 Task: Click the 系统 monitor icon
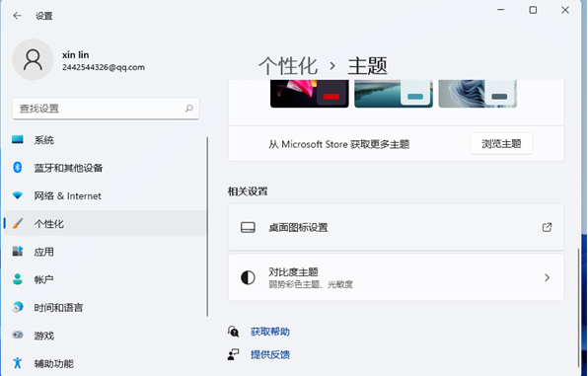(x=18, y=139)
